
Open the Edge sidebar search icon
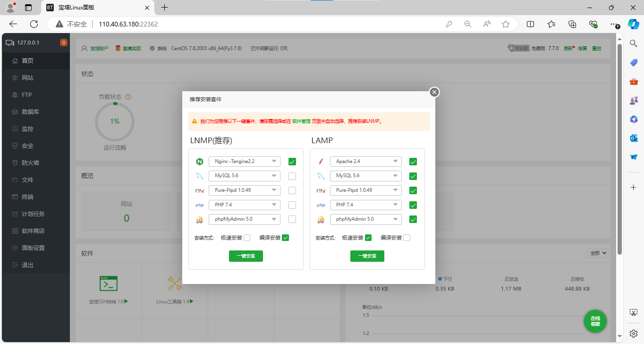[634, 43]
